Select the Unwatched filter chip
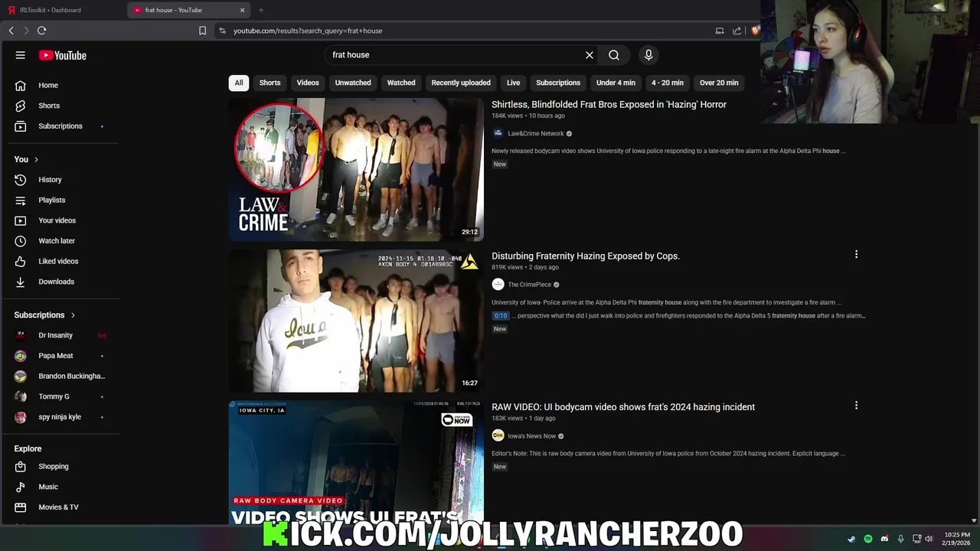 353,83
